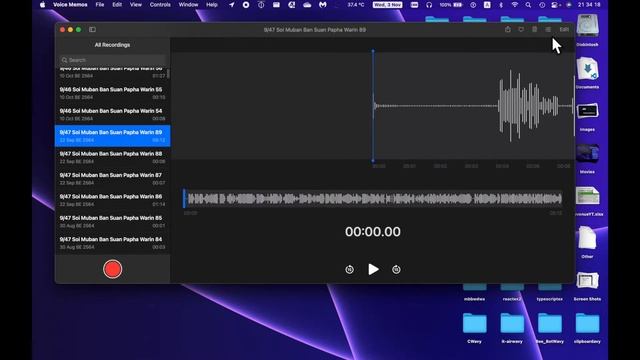
Task: Play the selected voice memo
Action: (x=373, y=269)
